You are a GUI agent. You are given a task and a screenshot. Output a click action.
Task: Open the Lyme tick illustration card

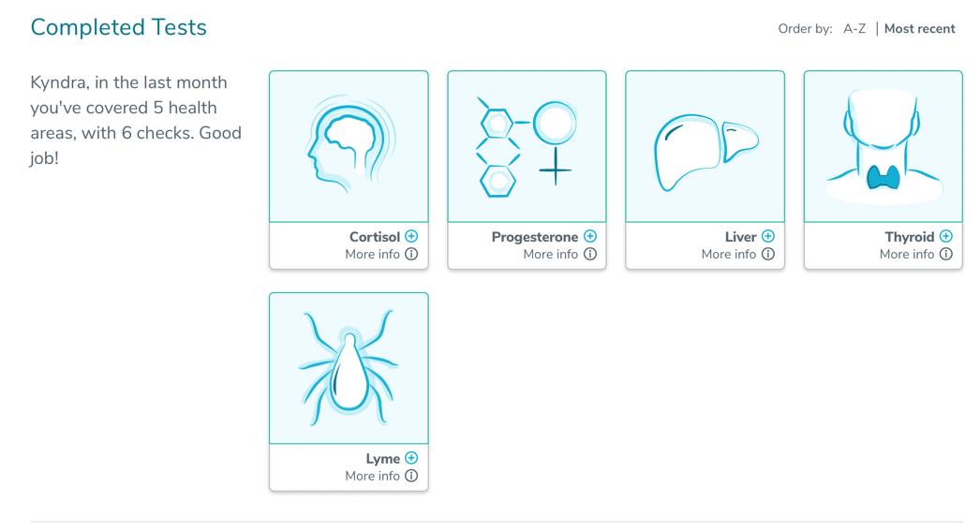[349, 368]
